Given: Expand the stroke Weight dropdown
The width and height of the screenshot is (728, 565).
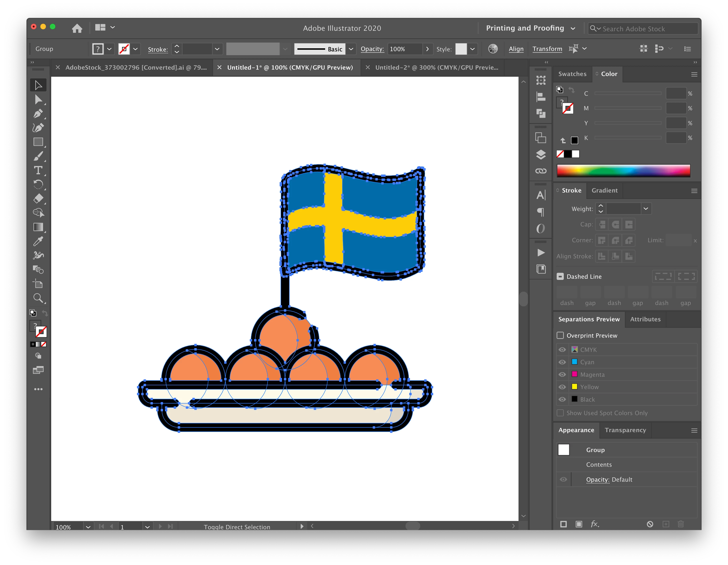Looking at the screenshot, I should click(x=646, y=209).
